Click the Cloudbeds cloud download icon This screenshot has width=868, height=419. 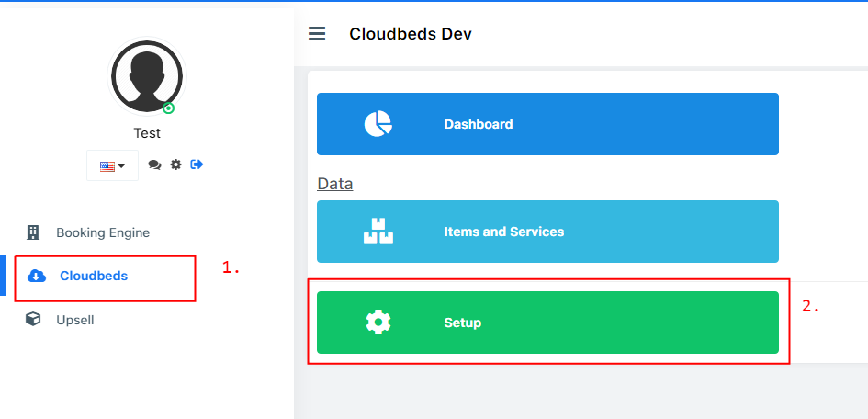tap(37, 276)
